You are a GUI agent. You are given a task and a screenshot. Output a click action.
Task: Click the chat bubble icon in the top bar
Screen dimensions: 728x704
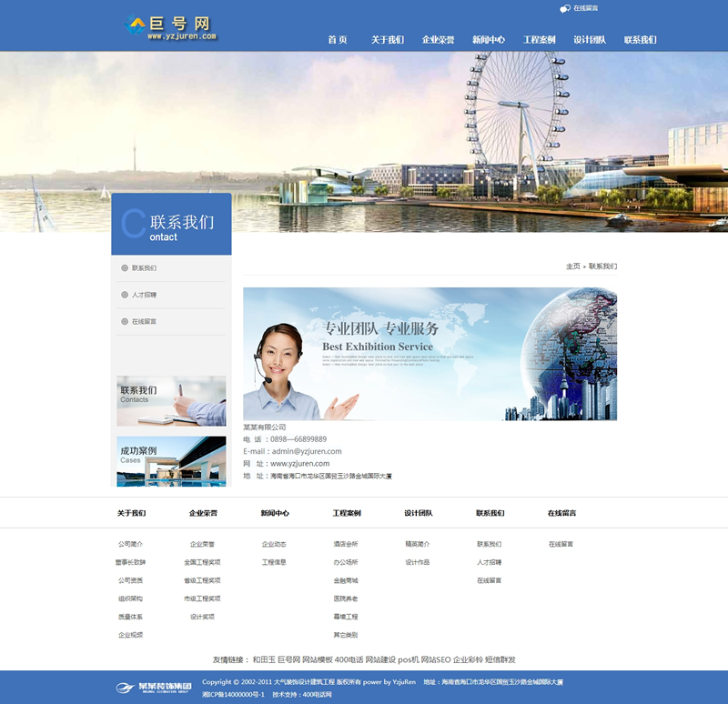coord(565,8)
